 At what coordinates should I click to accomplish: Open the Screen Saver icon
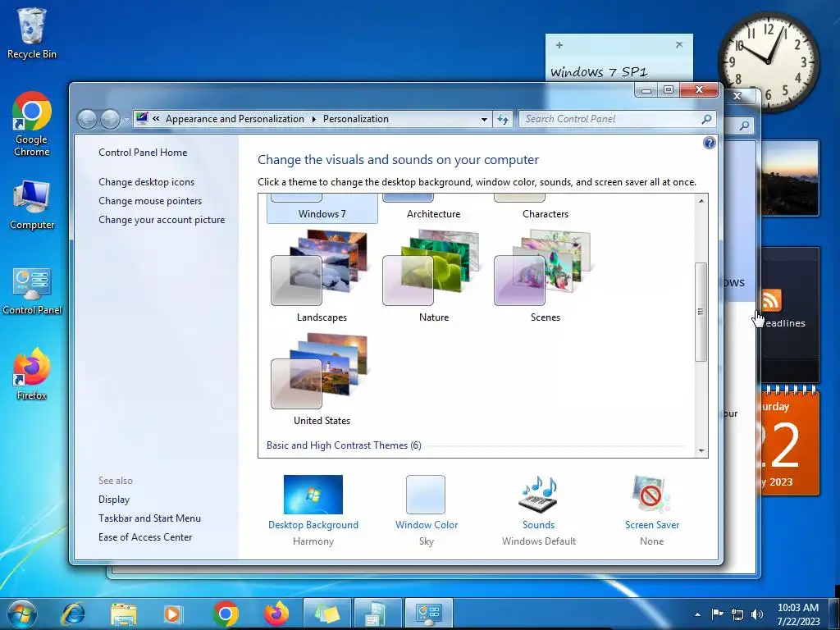click(651, 494)
